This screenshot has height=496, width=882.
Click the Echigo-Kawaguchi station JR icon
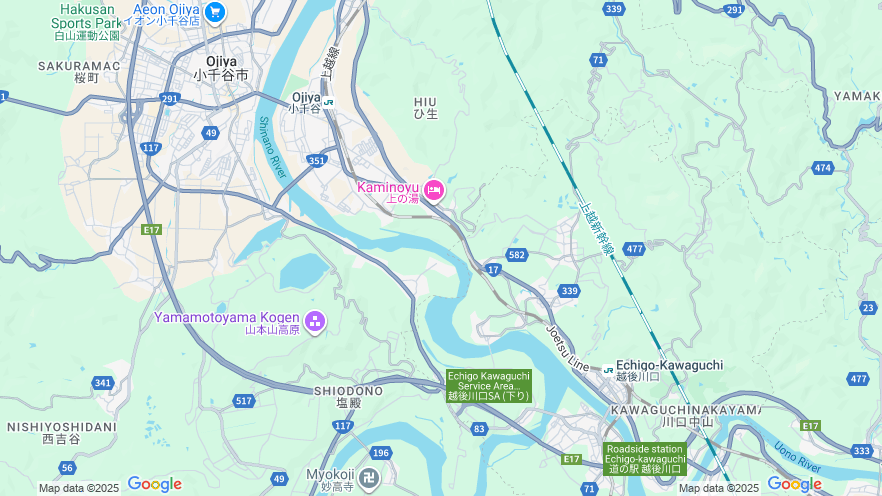coord(608,370)
